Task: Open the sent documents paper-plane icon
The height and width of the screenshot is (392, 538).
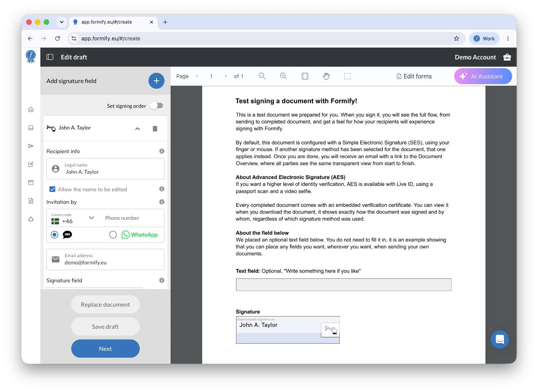Action: tap(31, 146)
